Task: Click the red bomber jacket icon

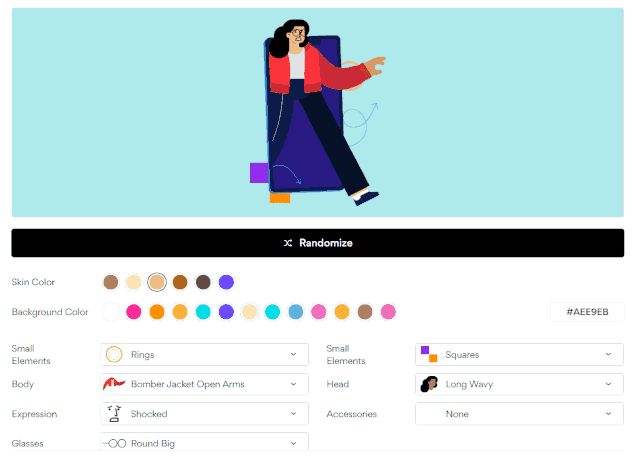Action: click(x=114, y=384)
